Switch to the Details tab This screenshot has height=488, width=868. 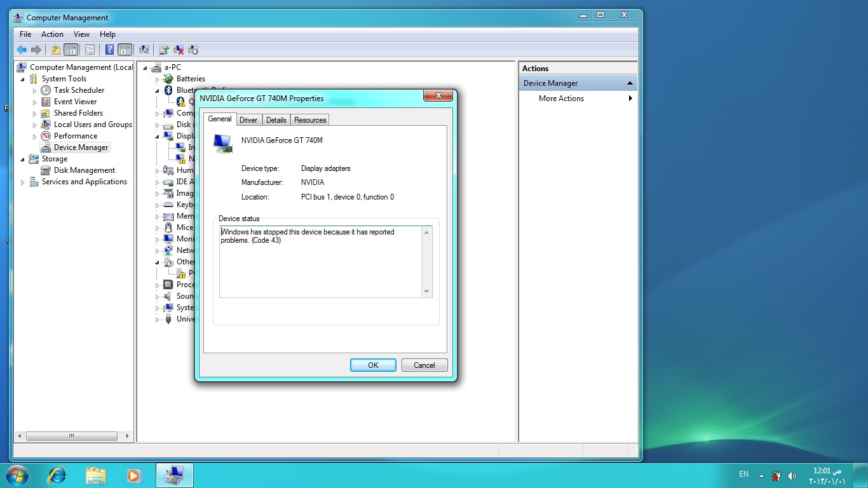276,120
